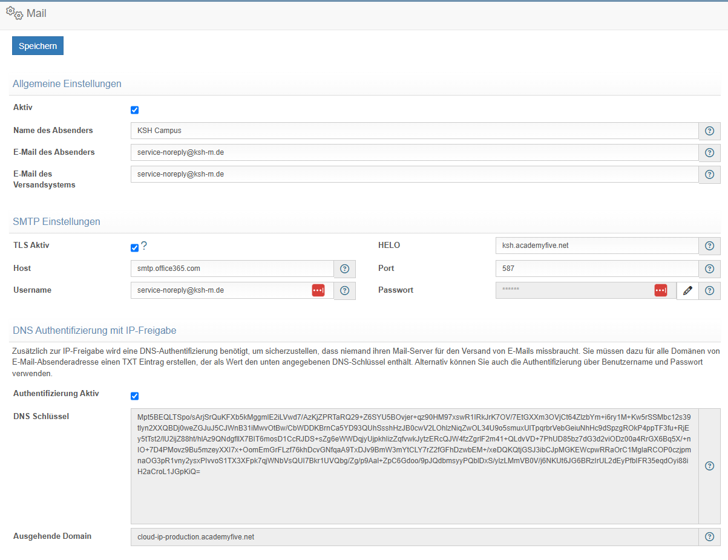728x560 pixels.
Task: Disable the TLS Aktiv checkbox
Action: (135, 247)
